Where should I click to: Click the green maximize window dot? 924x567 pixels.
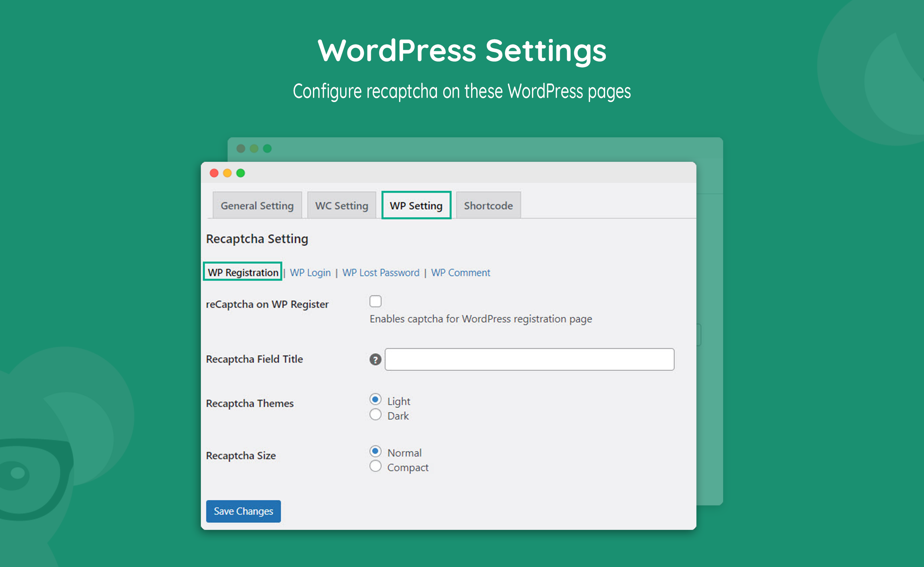pos(241,173)
